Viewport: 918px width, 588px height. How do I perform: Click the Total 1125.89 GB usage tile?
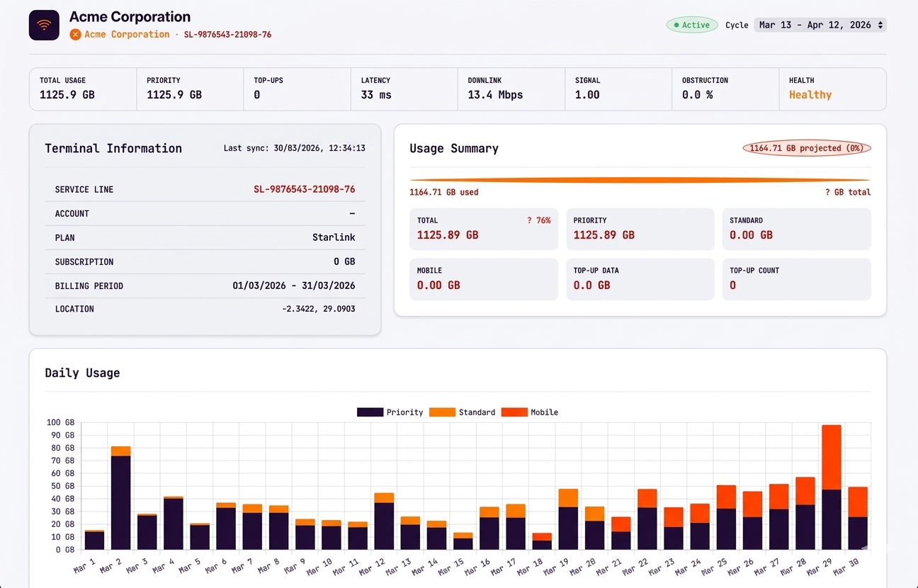click(x=484, y=229)
